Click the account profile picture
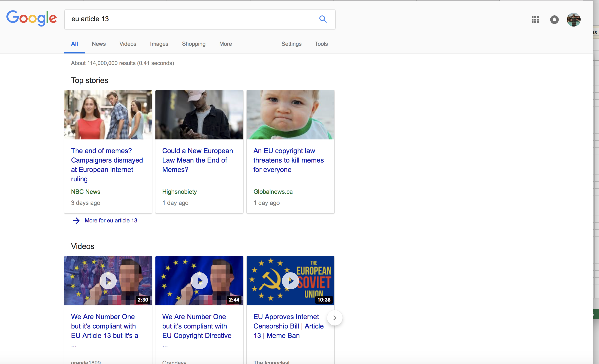Viewport: 599px width, 364px height. click(574, 20)
